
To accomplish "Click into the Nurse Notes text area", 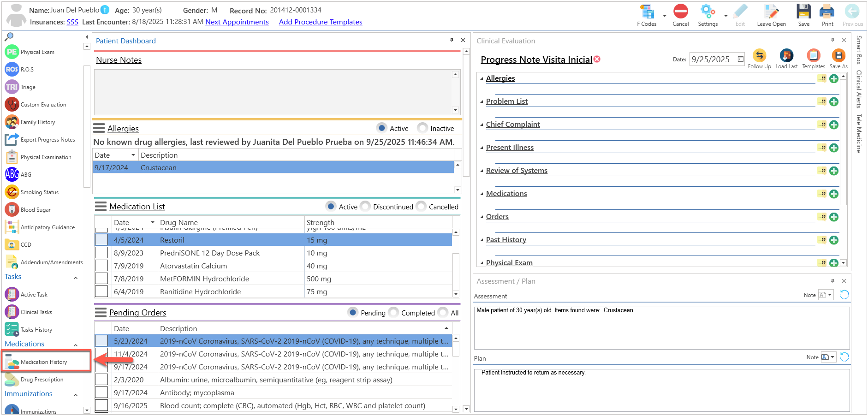I will click(x=273, y=92).
